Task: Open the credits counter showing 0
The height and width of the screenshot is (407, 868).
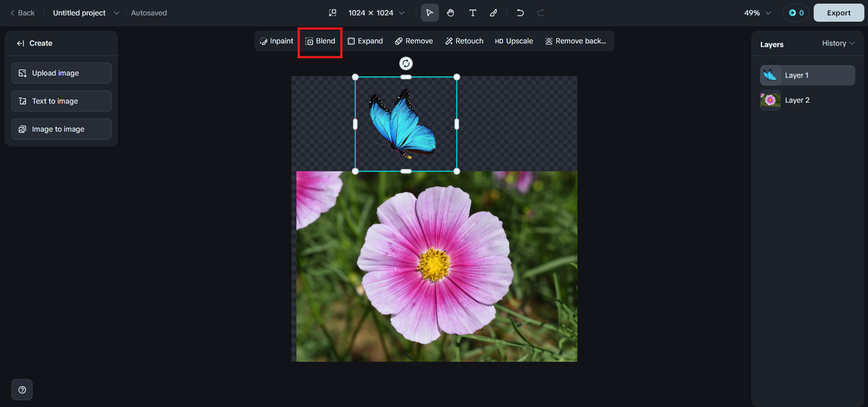Action: [795, 13]
